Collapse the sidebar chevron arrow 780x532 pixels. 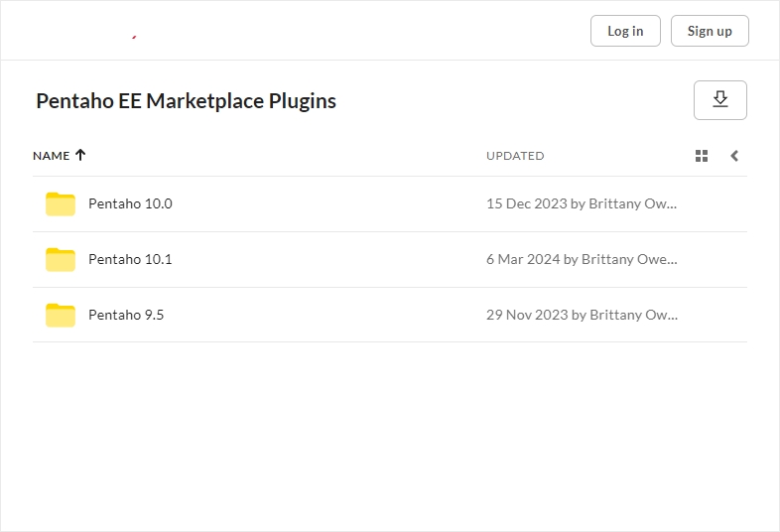click(734, 156)
